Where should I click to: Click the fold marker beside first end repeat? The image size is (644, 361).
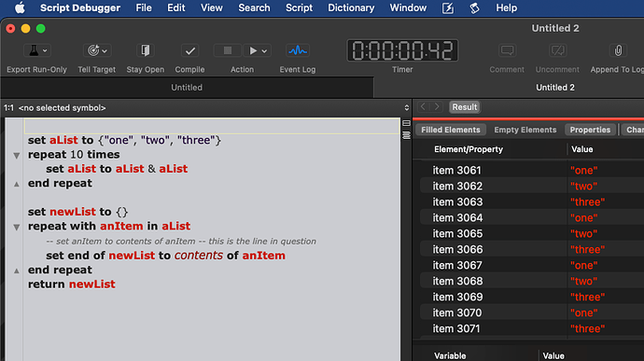click(17, 184)
